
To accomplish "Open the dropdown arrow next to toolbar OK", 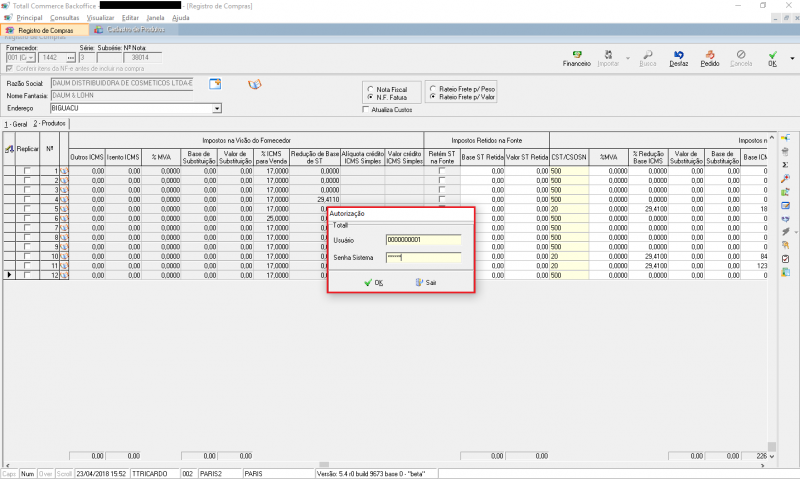I will (x=791, y=59).
